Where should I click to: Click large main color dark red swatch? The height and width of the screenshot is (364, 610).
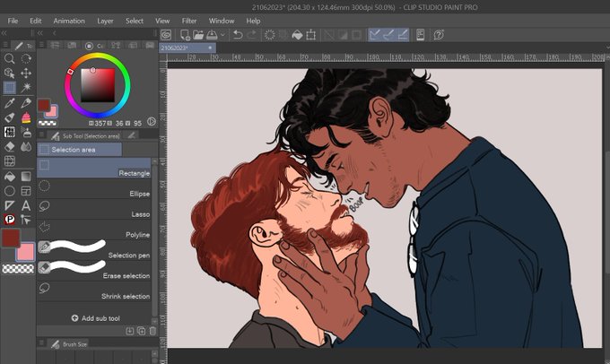pos(9,238)
